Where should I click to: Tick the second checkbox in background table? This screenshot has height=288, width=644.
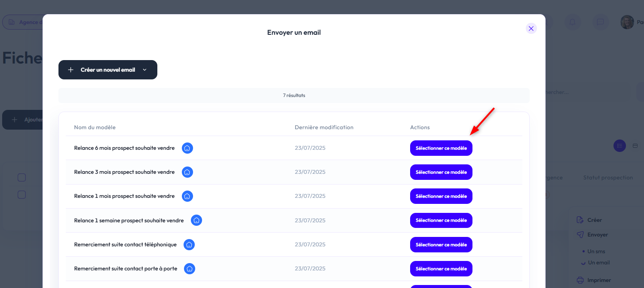[21, 195]
